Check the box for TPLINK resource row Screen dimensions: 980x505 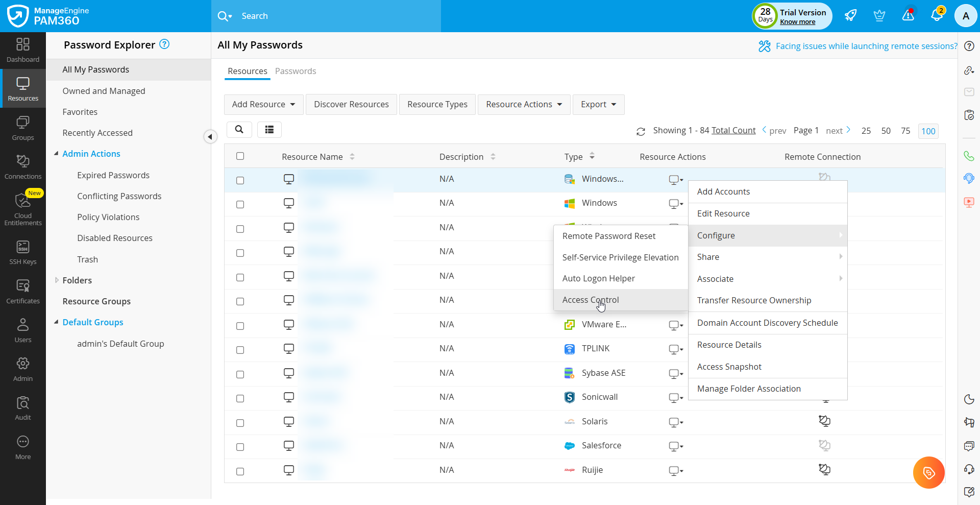pos(240,350)
